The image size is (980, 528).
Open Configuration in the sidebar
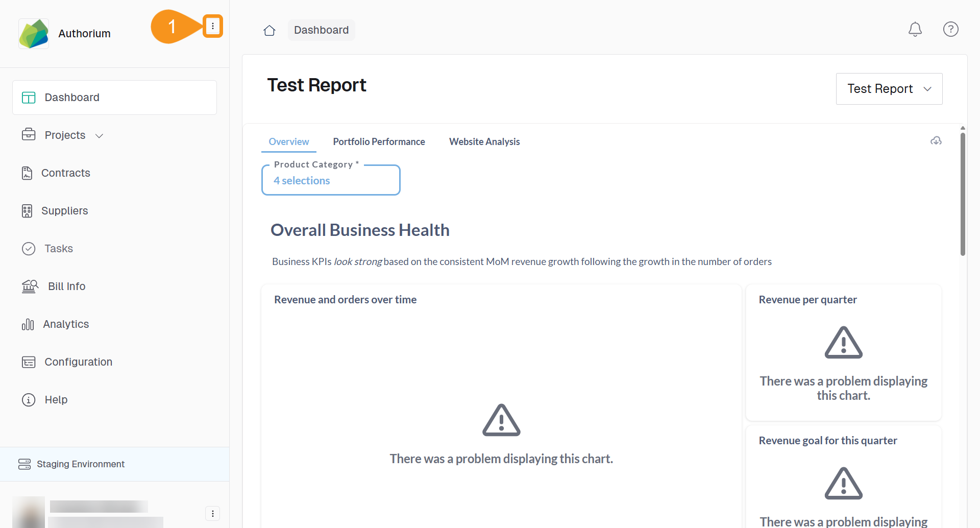(x=78, y=362)
